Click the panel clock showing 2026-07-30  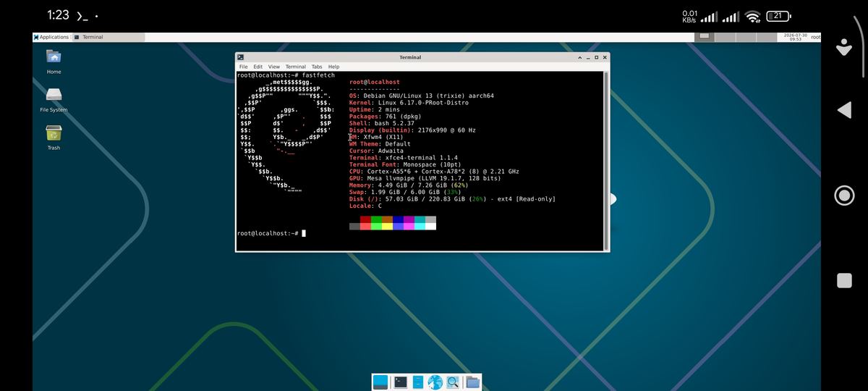click(x=796, y=37)
